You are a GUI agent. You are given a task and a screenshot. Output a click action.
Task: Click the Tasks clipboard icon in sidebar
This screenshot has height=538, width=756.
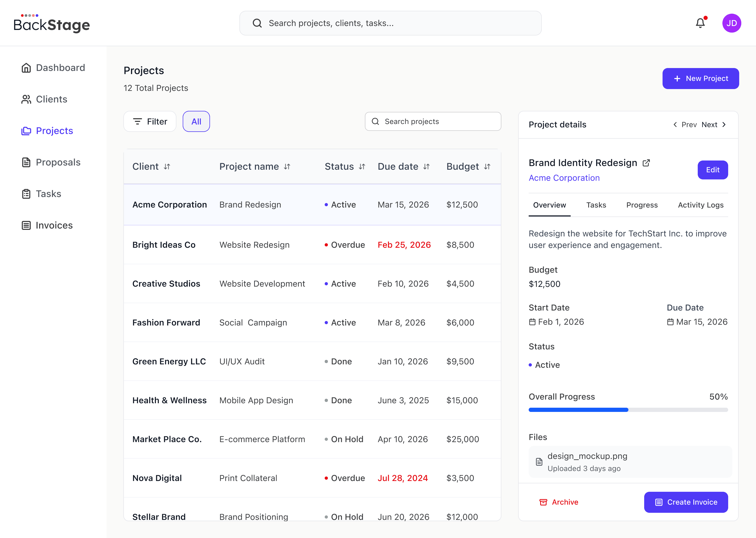click(26, 194)
